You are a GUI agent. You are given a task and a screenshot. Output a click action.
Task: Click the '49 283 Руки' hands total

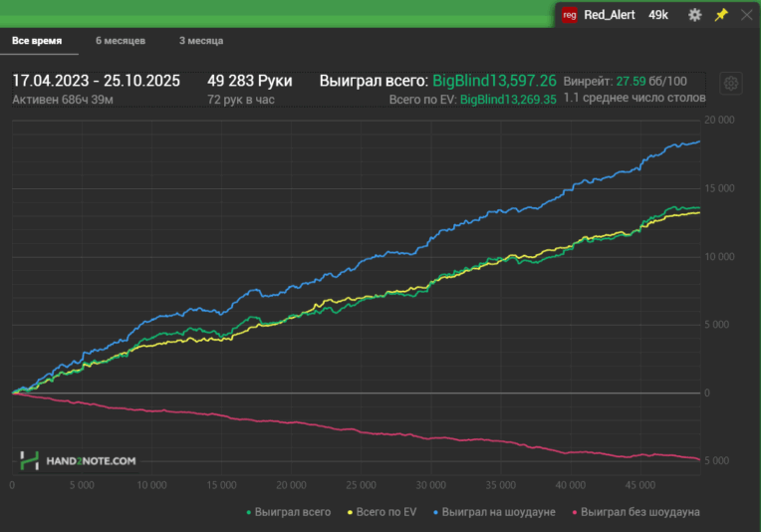pyautogui.click(x=249, y=81)
